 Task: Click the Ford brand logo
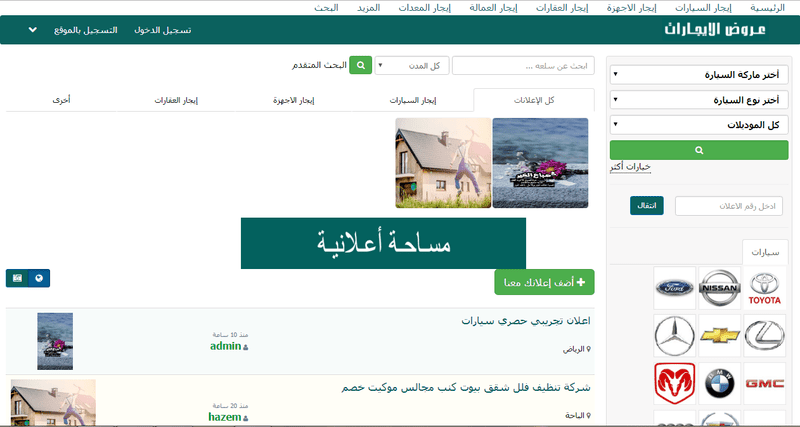pyautogui.click(x=674, y=288)
